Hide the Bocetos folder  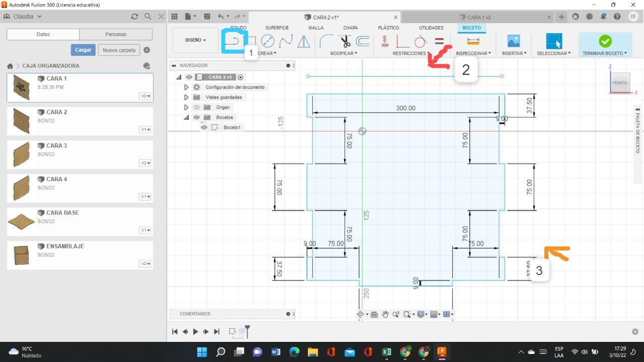(x=197, y=117)
